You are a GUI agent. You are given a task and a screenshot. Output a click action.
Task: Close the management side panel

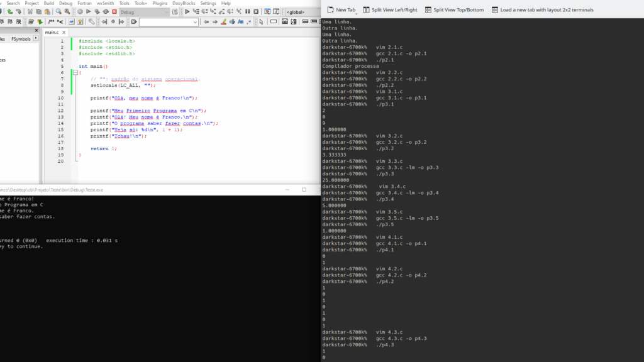(x=36, y=30)
